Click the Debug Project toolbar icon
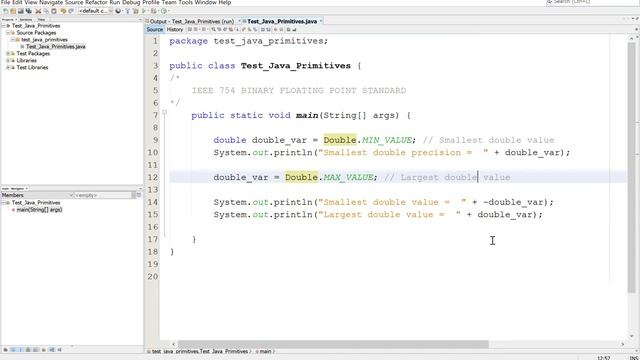Screen dimensions: 640x360 pos(153,11)
